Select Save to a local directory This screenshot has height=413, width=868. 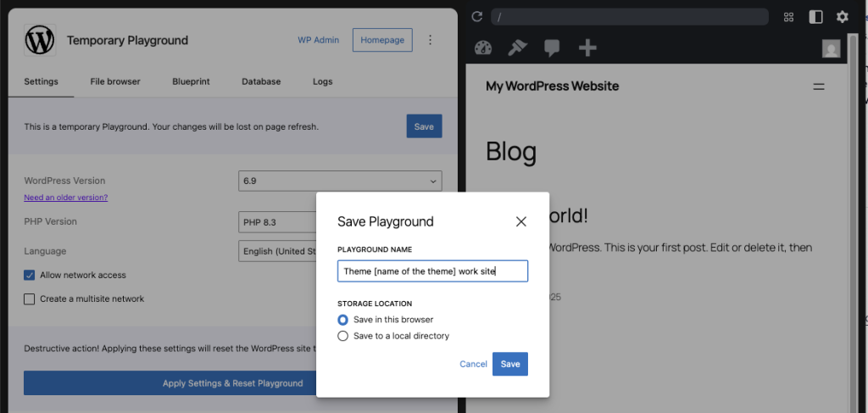[343, 336]
